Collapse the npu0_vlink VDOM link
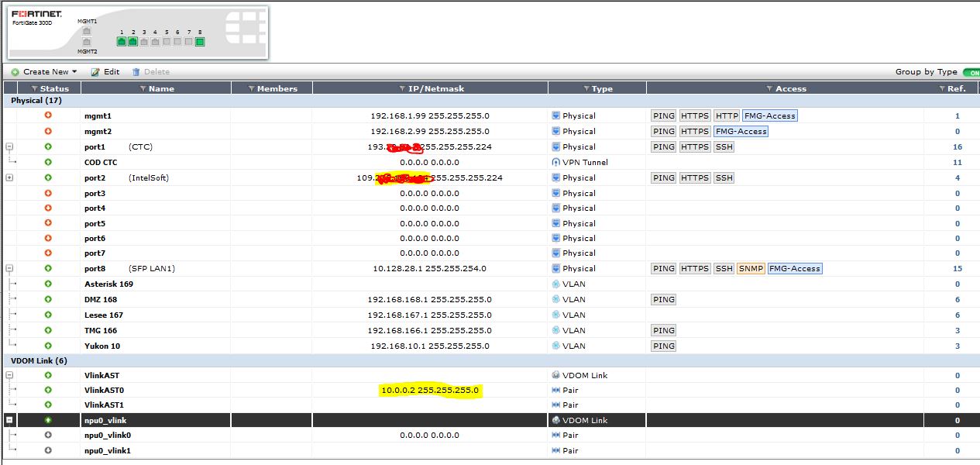Image resolution: width=980 pixels, height=465 pixels. [9, 420]
